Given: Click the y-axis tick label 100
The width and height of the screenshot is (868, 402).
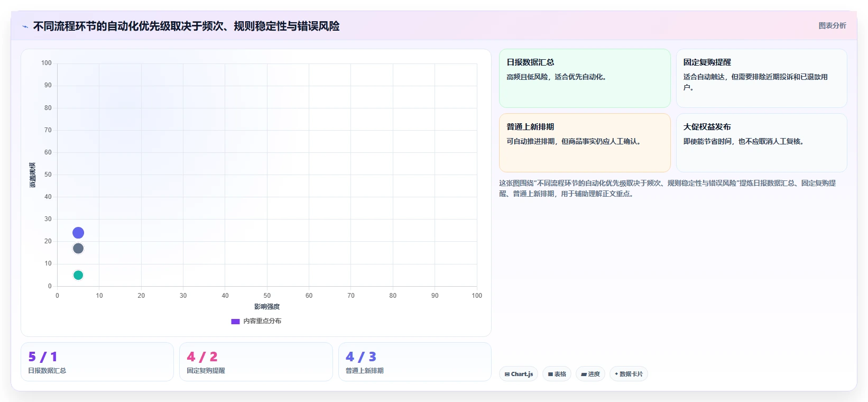Looking at the screenshot, I should coord(47,63).
